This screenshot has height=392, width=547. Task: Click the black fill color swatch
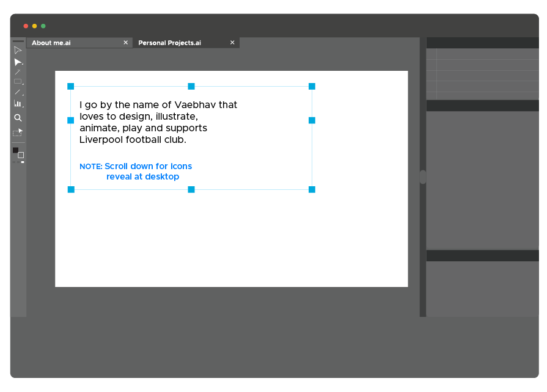pyautogui.click(x=15, y=150)
